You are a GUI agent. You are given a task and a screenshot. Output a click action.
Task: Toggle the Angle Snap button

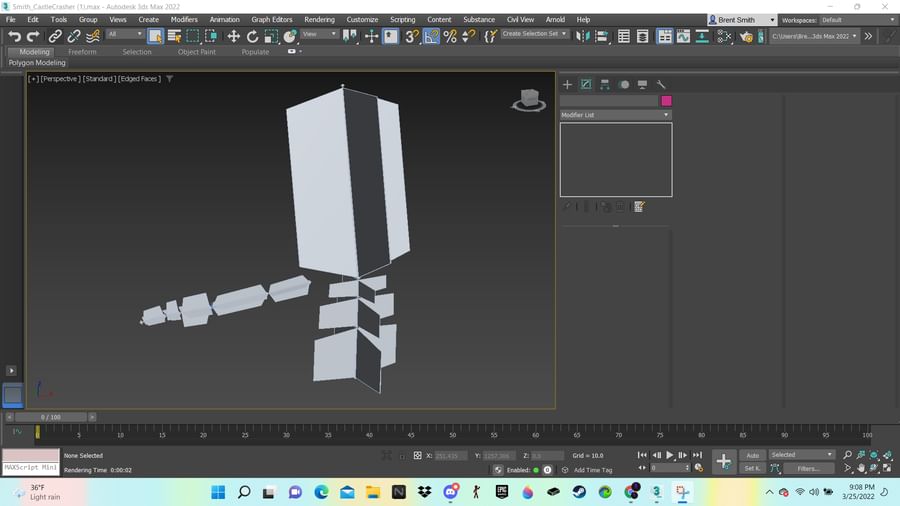tap(431, 36)
